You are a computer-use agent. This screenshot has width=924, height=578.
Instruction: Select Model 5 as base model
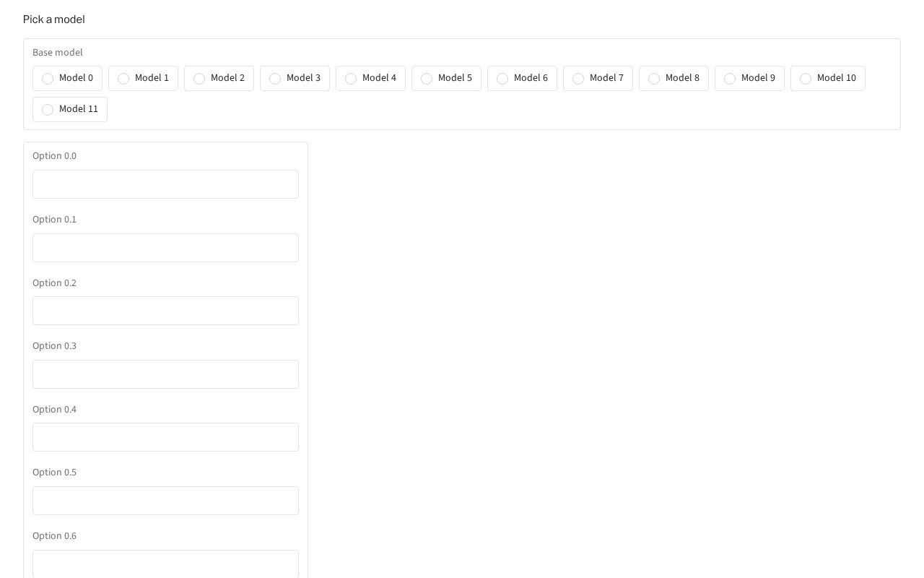tap(427, 78)
